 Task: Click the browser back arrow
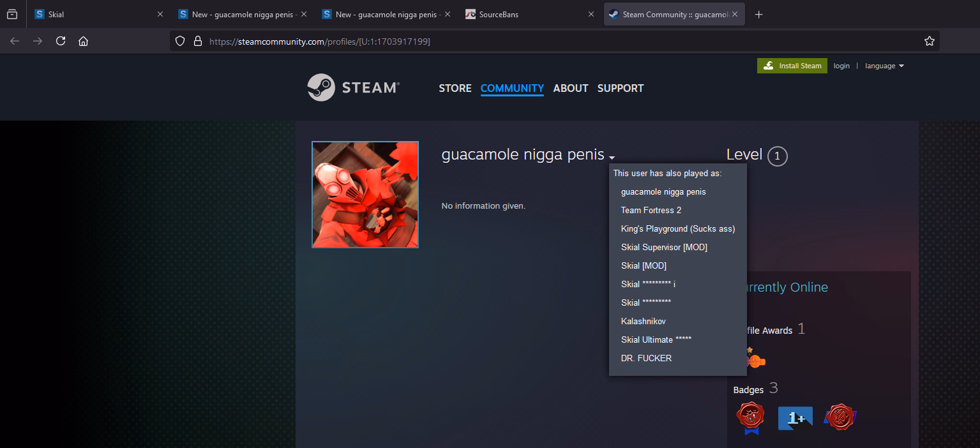coord(15,41)
